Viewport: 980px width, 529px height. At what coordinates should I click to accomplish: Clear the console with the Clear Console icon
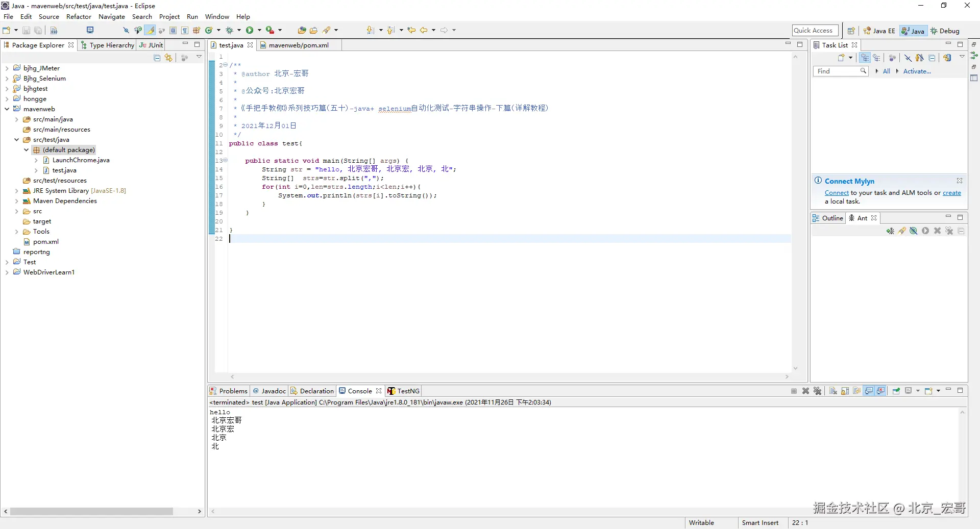point(833,391)
